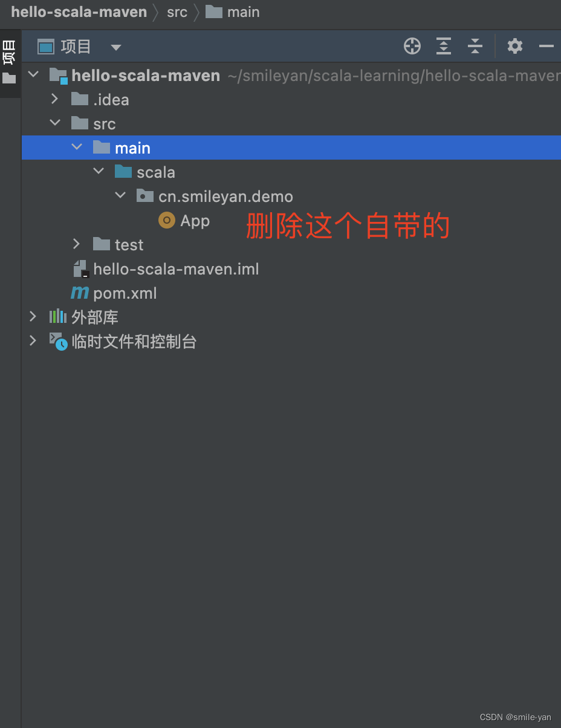Click the Collapse All icon in Project toolbar
The image size is (561, 728).
click(x=475, y=46)
